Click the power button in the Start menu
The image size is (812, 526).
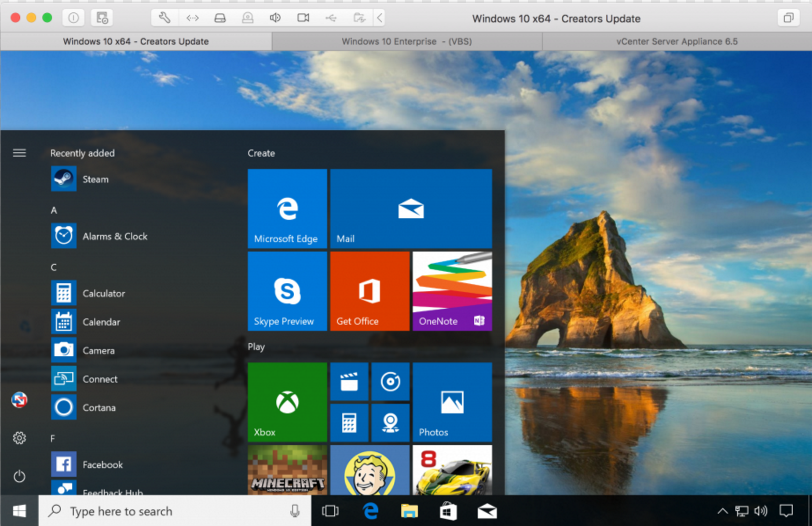(19, 476)
